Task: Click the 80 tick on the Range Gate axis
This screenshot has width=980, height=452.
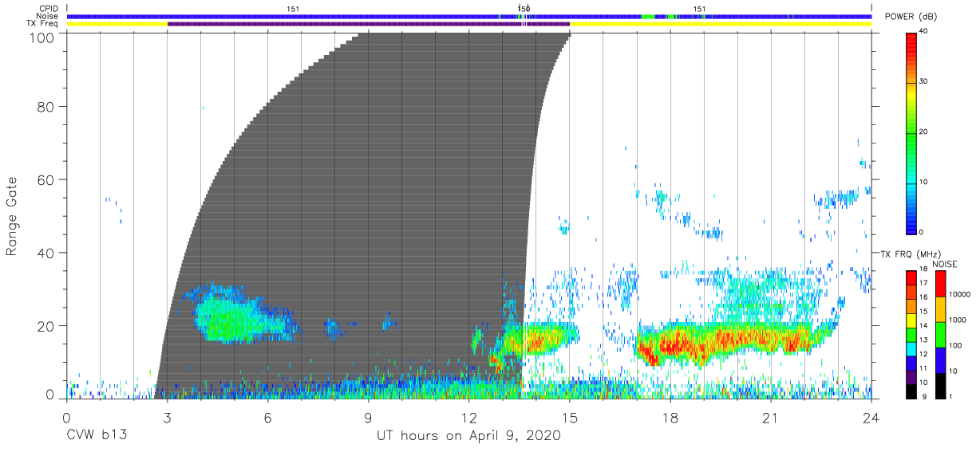Action: (46, 106)
